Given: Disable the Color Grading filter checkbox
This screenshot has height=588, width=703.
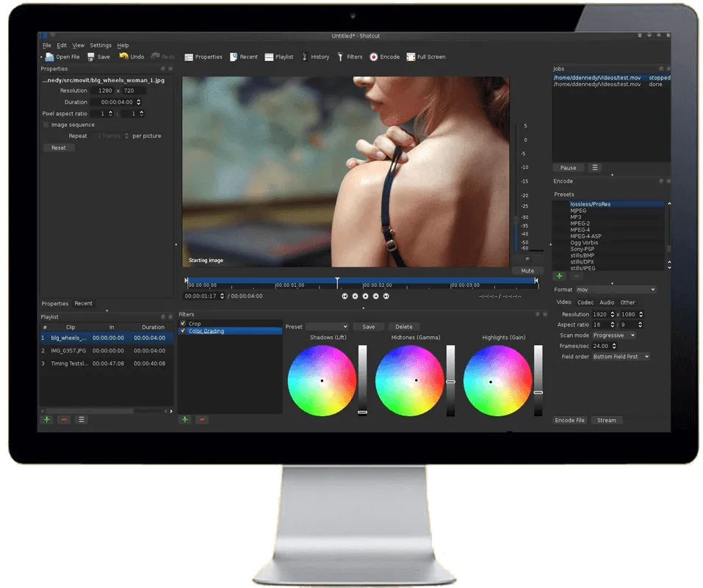Looking at the screenshot, I should [x=183, y=331].
